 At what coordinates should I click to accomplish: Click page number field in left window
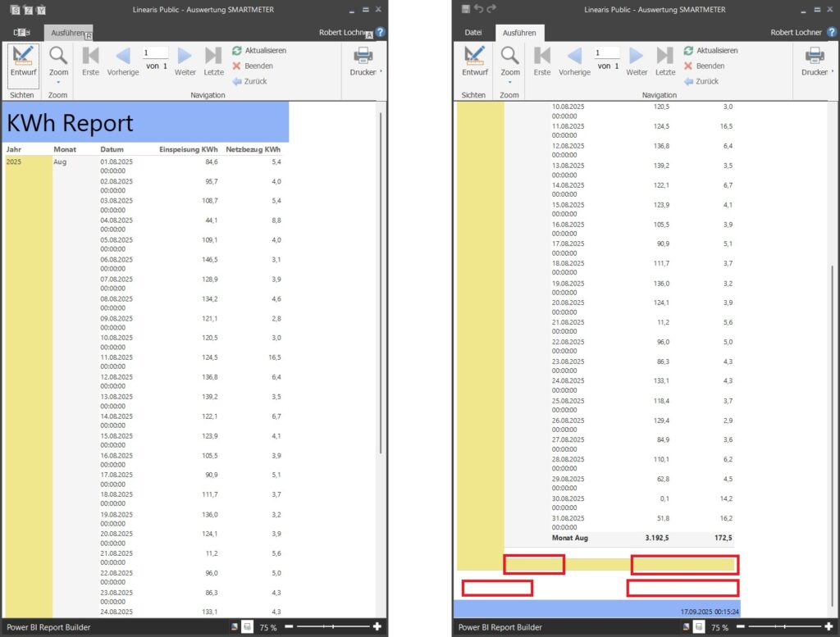pos(155,52)
